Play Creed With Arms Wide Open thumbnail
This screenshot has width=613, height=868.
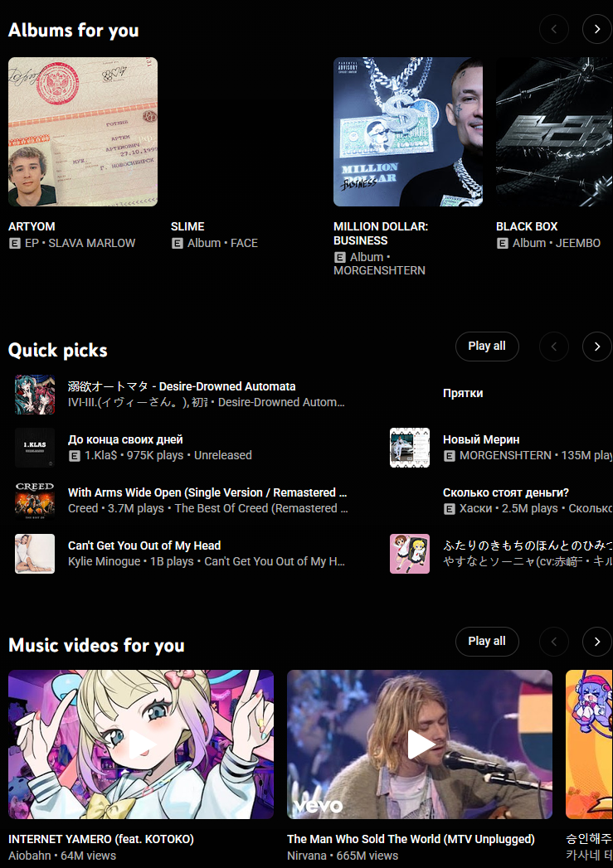coord(35,501)
